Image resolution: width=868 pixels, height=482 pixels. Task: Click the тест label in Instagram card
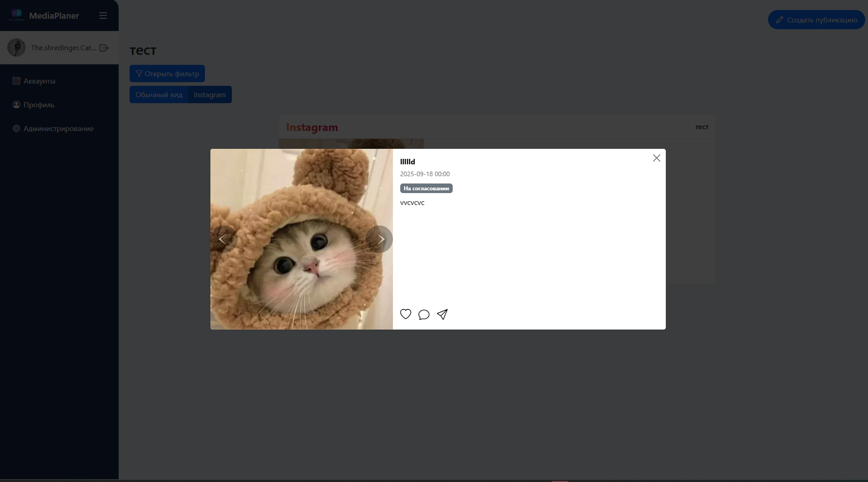702,127
